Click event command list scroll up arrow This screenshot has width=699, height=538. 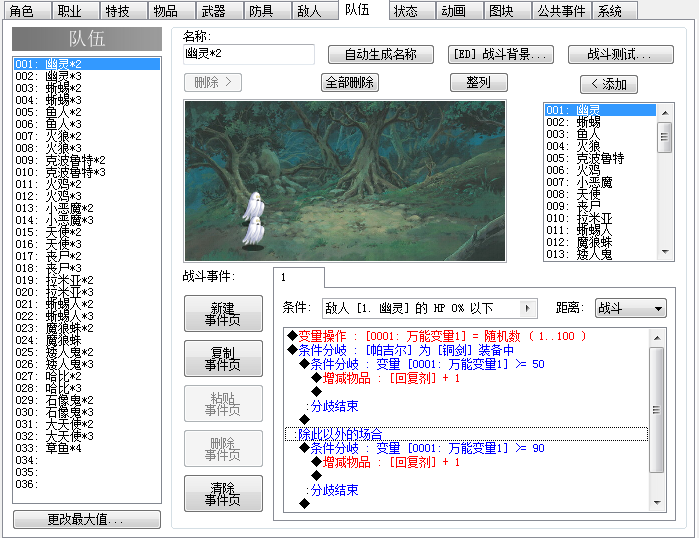[x=657, y=338]
